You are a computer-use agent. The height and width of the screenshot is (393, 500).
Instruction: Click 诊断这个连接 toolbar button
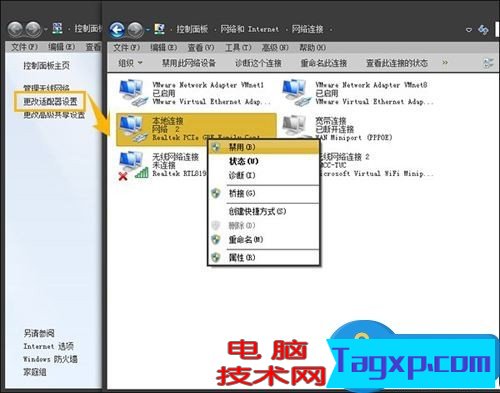(258, 63)
